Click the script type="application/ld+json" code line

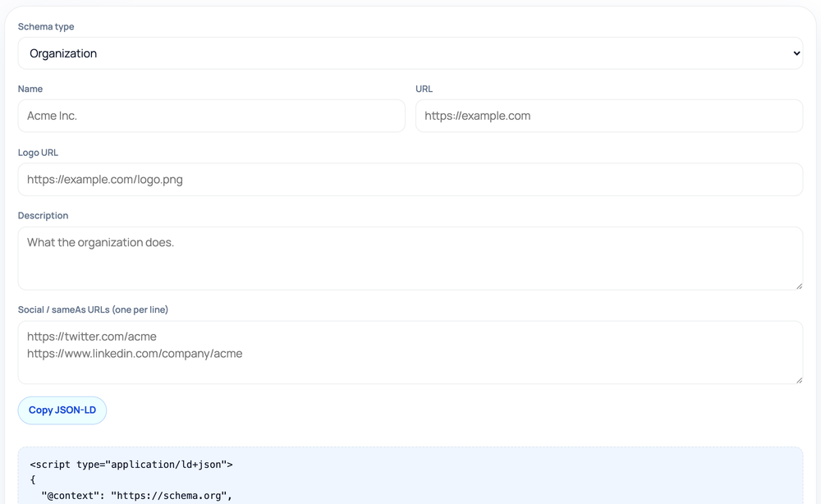tap(131, 465)
